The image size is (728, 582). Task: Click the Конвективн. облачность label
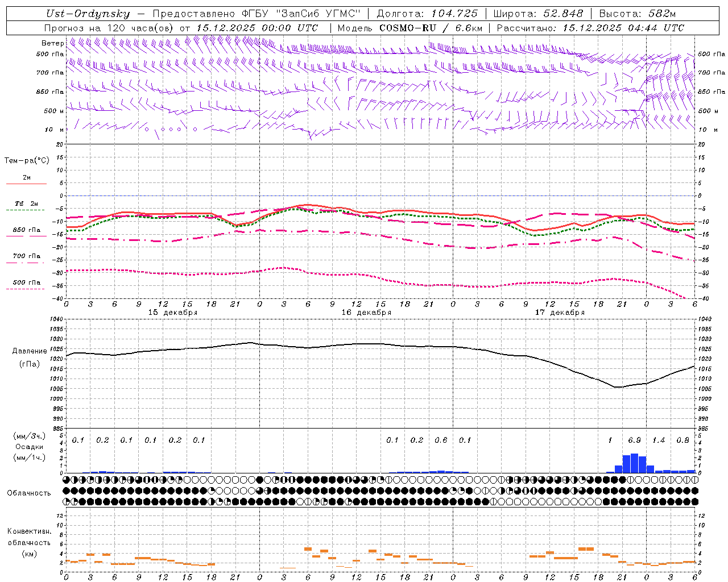tap(29, 537)
